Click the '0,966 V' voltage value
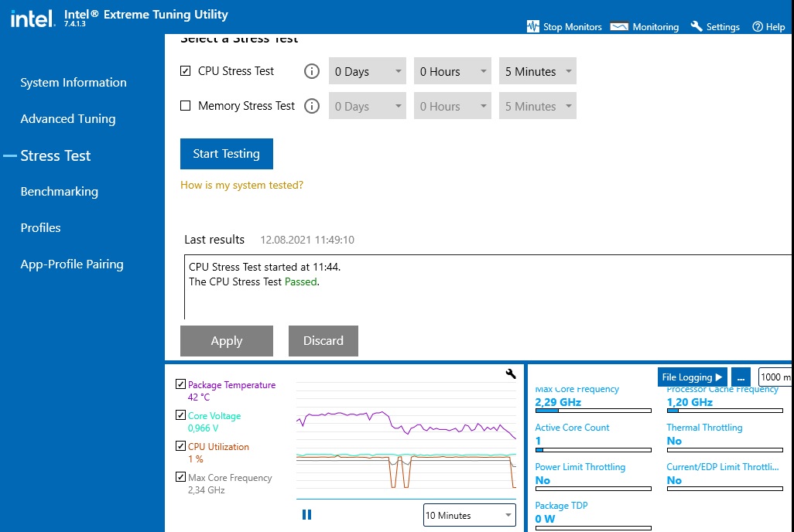 [203, 428]
